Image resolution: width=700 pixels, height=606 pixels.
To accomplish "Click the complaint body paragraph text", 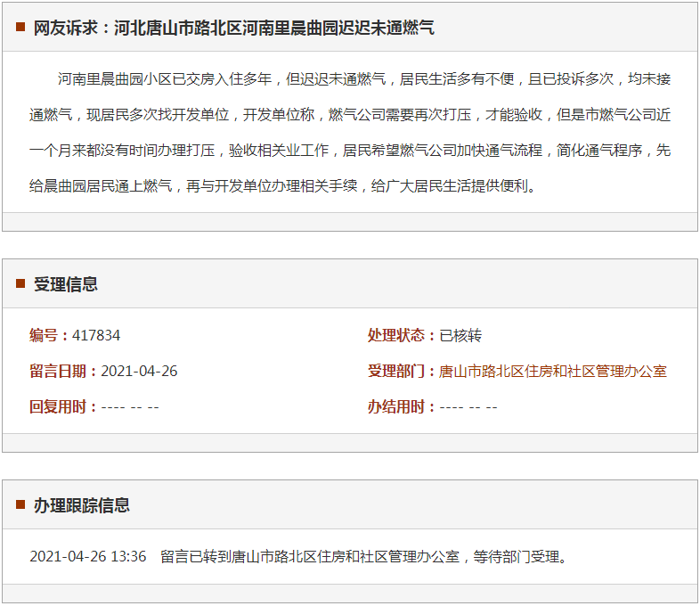I will tap(350, 133).
